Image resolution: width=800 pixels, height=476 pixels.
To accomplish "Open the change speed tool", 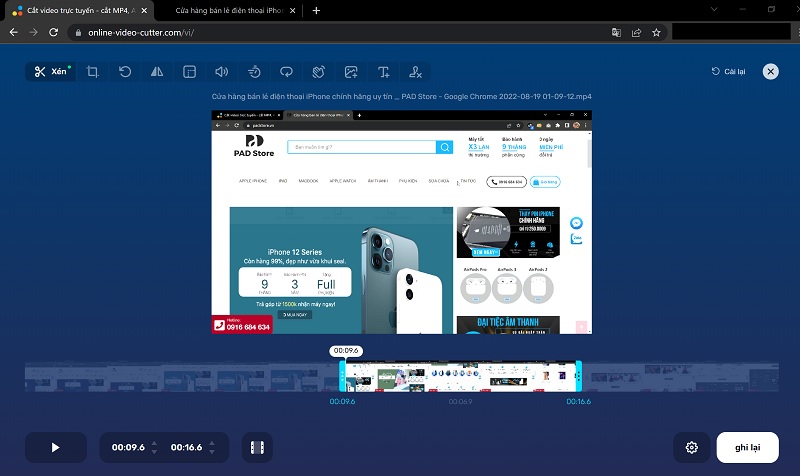I will (254, 72).
